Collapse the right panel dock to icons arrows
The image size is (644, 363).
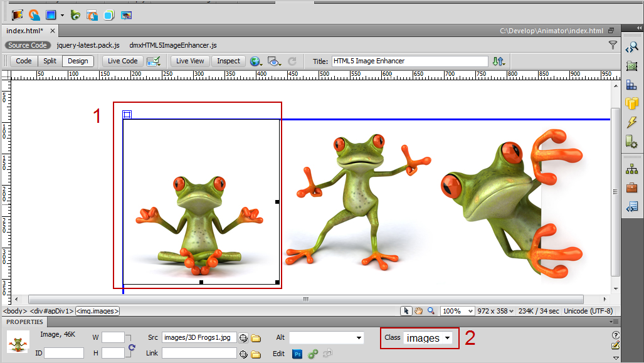639,28
